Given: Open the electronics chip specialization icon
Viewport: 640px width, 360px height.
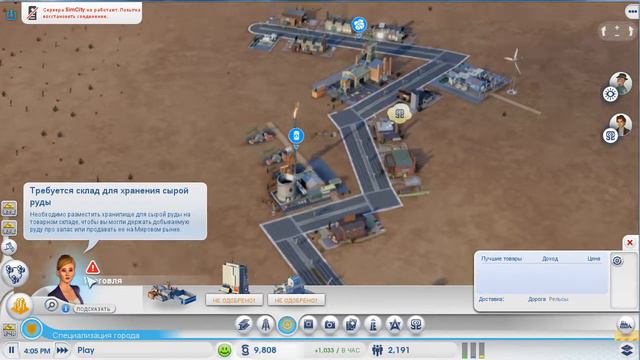Looking at the screenshot, I should pyautogui.click(x=309, y=325).
